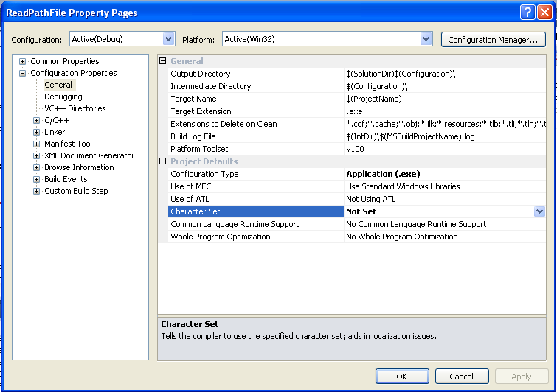557x392 pixels.
Task: Expand the Manifest Tool node
Action: (x=36, y=144)
